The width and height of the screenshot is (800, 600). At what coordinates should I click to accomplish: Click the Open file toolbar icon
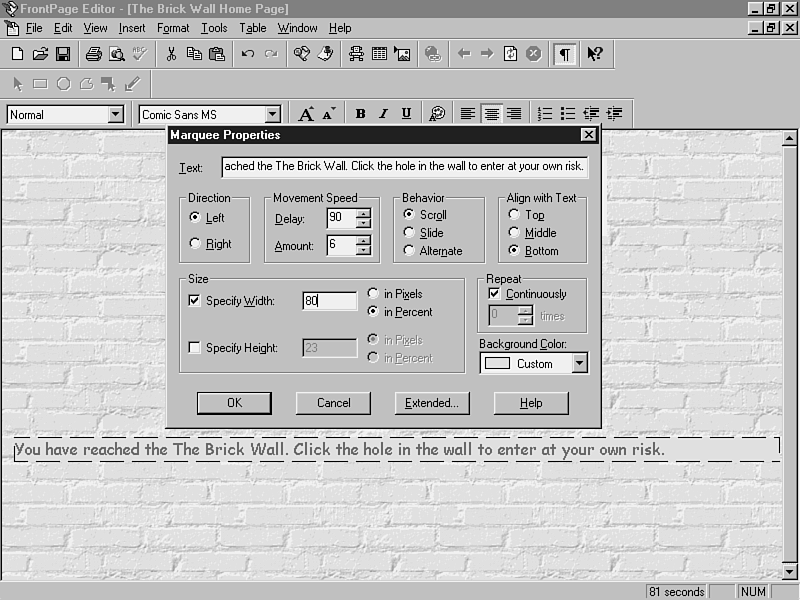(x=40, y=54)
